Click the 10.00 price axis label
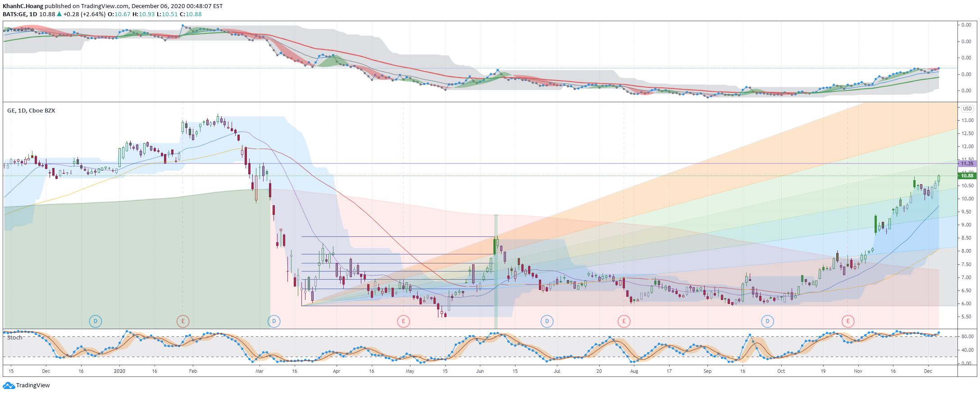The image size is (980, 394). click(x=967, y=199)
